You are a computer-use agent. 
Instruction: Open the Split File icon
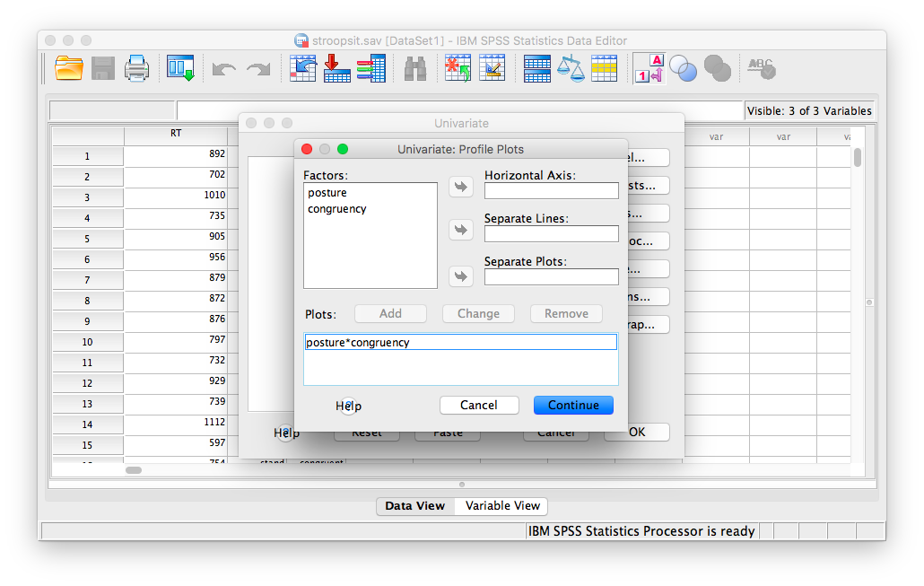coord(536,69)
